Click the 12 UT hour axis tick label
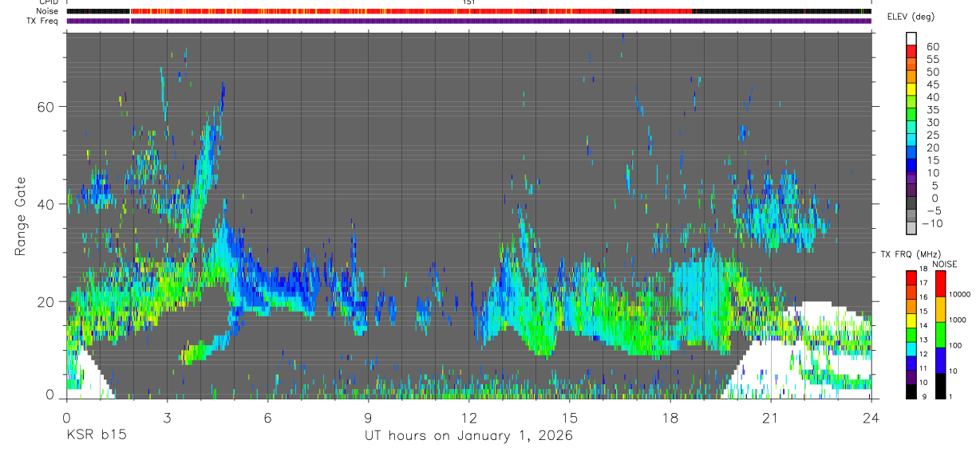Viewport: 980px width, 452px height. click(468, 417)
